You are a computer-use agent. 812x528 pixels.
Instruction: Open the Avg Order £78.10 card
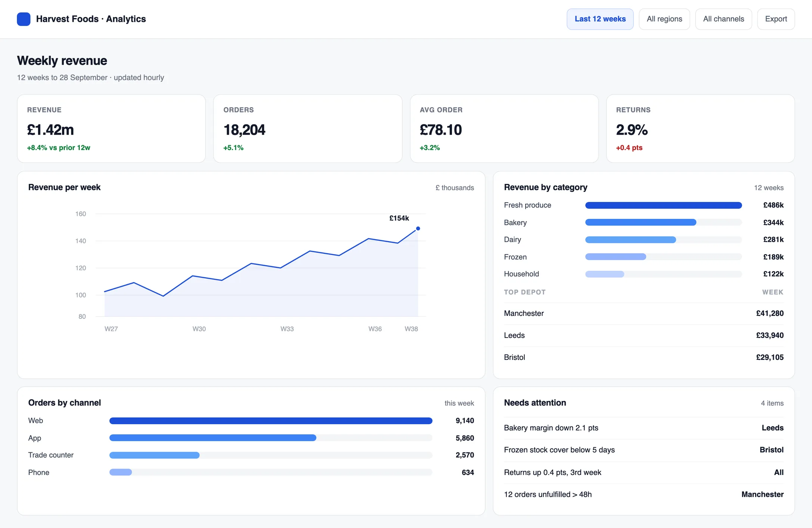[x=504, y=129]
